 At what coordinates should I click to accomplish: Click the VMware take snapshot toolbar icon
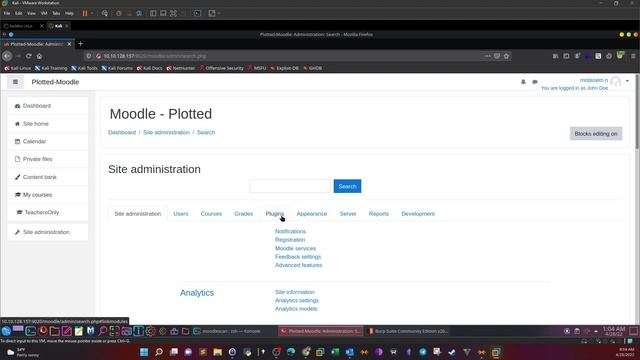point(119,13)
